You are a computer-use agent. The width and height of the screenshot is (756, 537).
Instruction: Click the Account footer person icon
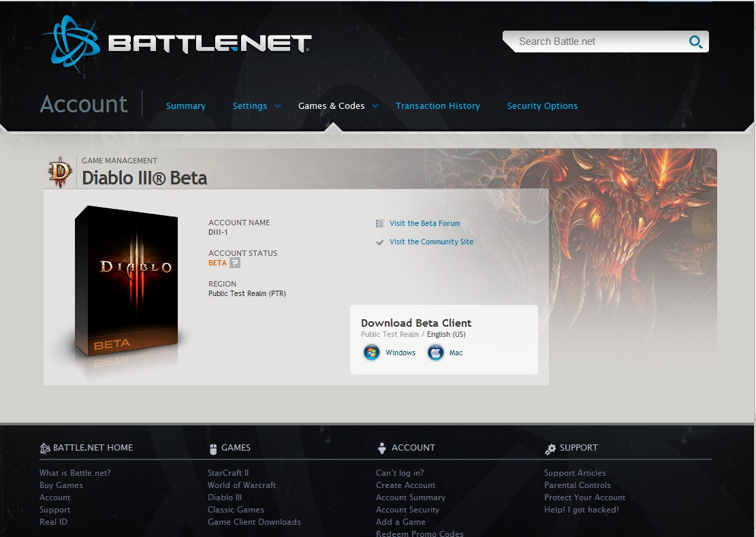click(382, 449)
